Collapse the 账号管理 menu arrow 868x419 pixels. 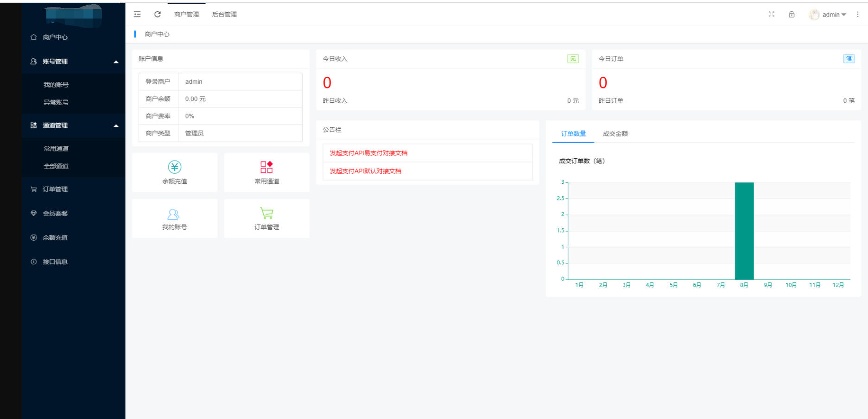coord(116,62)
